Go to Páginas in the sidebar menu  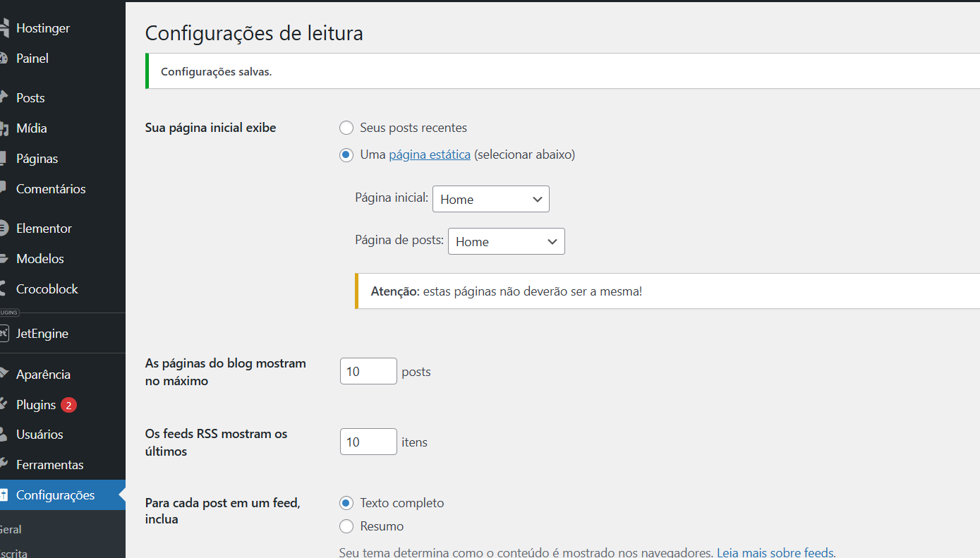(37, 159)
